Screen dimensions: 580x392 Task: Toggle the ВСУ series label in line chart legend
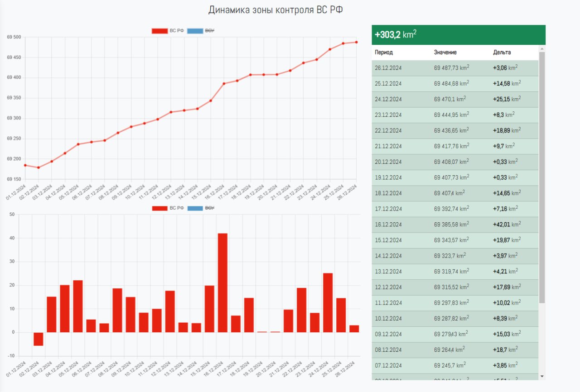pyautogui.click(x=210, y=31)
